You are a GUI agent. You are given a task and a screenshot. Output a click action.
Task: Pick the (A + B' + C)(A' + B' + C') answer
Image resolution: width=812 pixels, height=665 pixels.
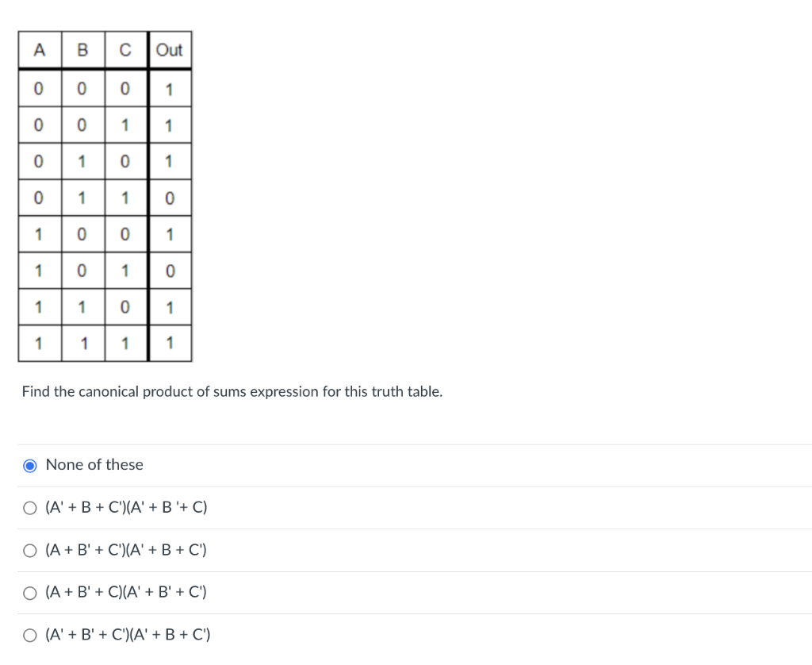(29, 592)
